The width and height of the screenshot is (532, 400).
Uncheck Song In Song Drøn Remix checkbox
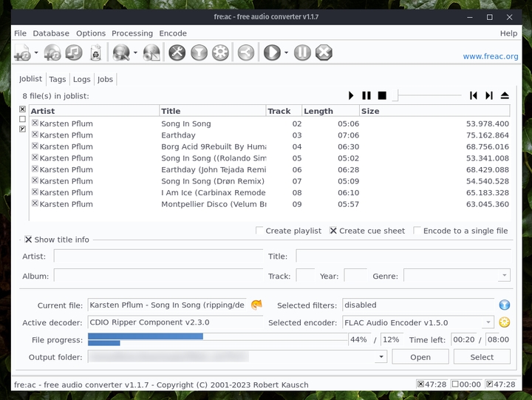pyautogui.click(x=35, y=180)
